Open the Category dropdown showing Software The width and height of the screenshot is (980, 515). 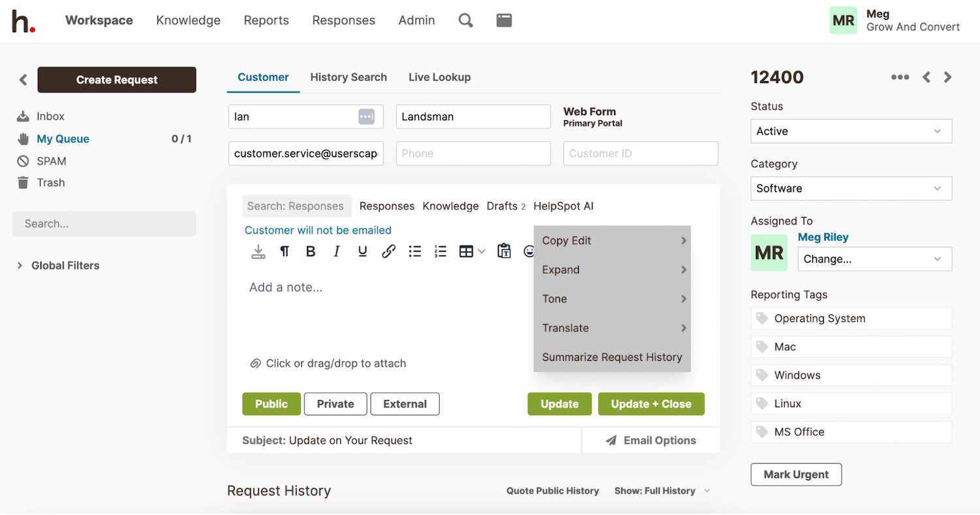pyautogui.click(x=851, y=188)
